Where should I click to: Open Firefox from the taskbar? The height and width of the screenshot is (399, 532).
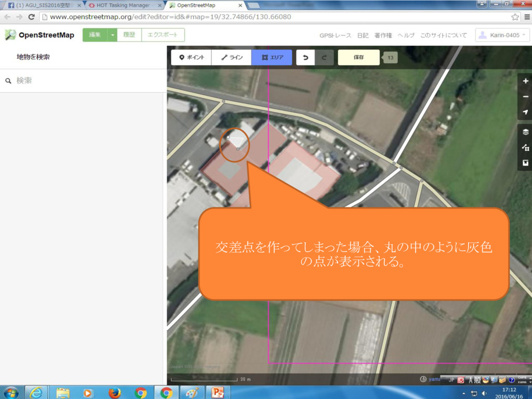[115, 393]
